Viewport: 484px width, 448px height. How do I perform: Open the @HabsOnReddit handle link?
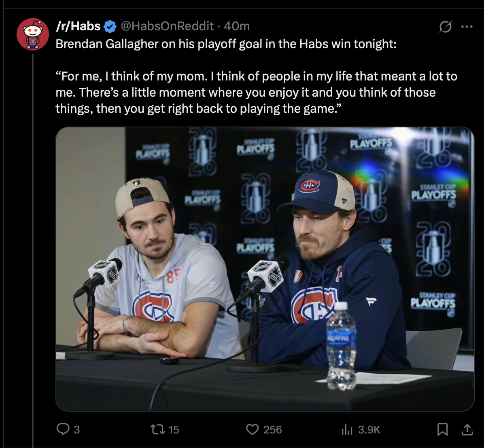pyautogui.click(x=167, y=26)
